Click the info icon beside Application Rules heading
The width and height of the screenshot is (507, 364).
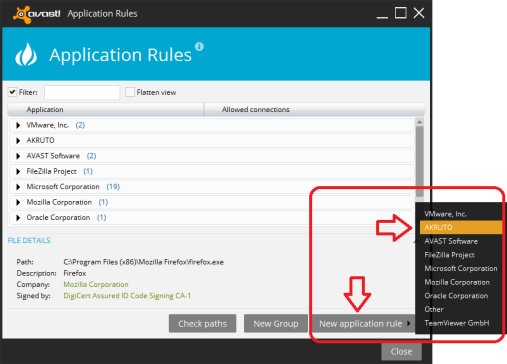tap(199, 46)
